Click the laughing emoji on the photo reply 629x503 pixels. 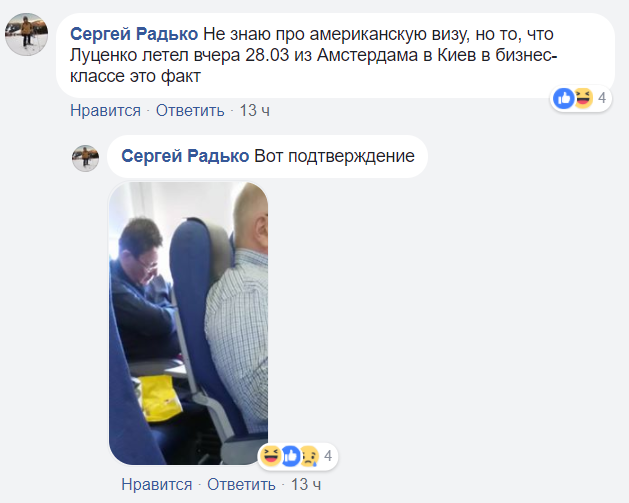[270, 456]
